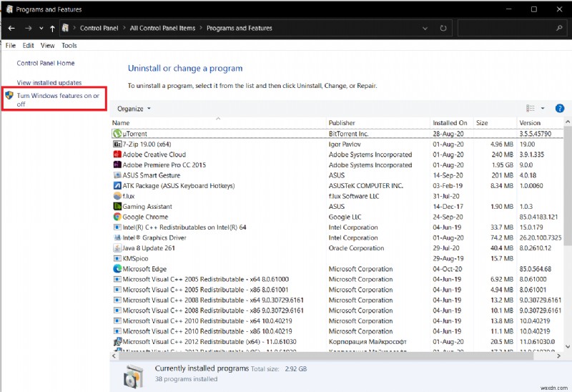Click version 85.0.4183.121 of Google Chrome

coord(538,217)
